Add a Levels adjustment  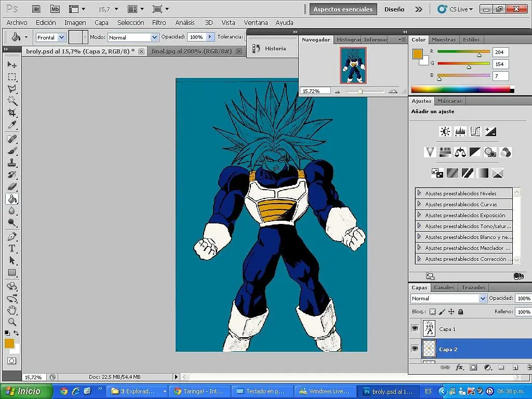pyautogui.click(x=460, y=131)
